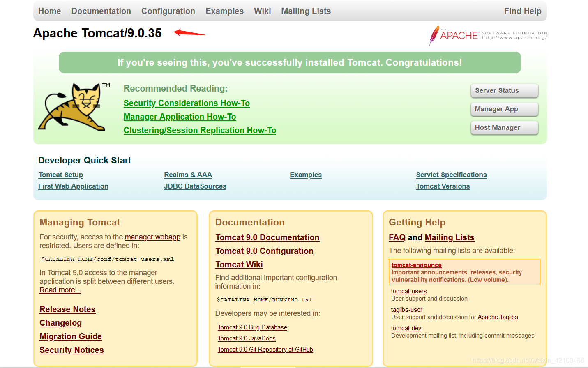The image size is (588, 368).
Task: Click the Apache Software Foundation feather logo
Action: 488,36
